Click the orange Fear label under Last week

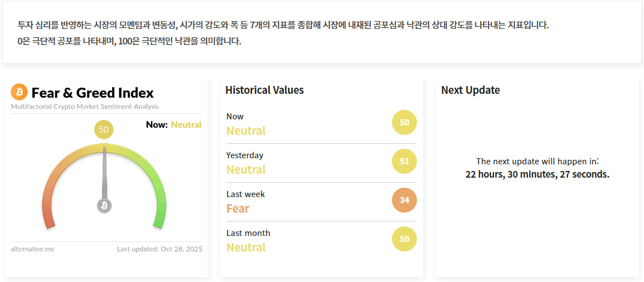point(238,209)
